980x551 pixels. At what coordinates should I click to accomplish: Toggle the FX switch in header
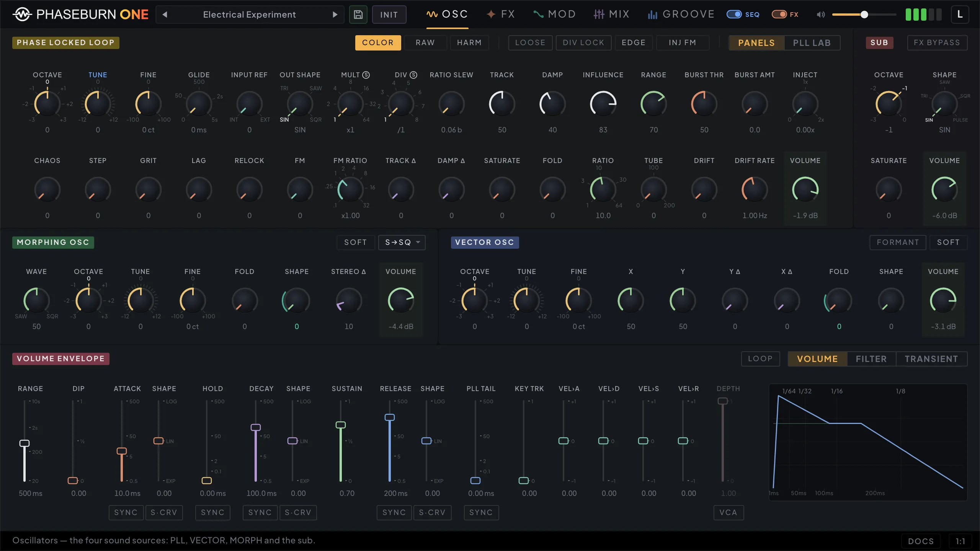pyautogui.click(x=779, y=15)
